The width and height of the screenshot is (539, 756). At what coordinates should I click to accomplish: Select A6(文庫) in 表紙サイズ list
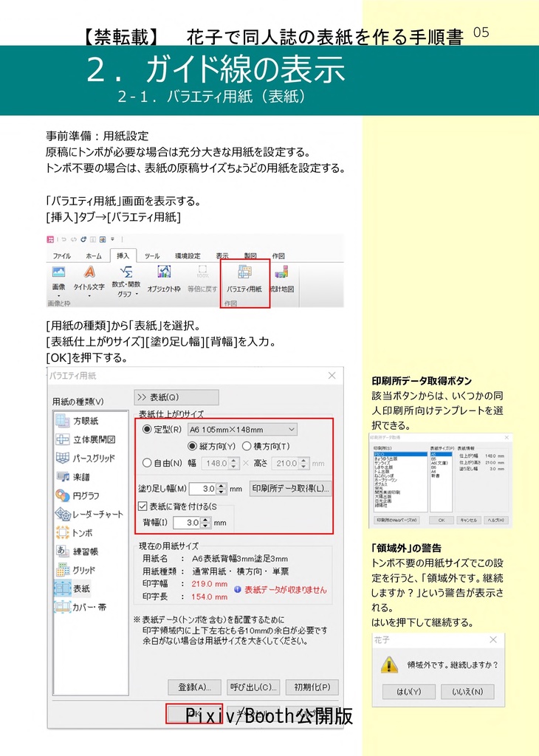pos(439,463)
